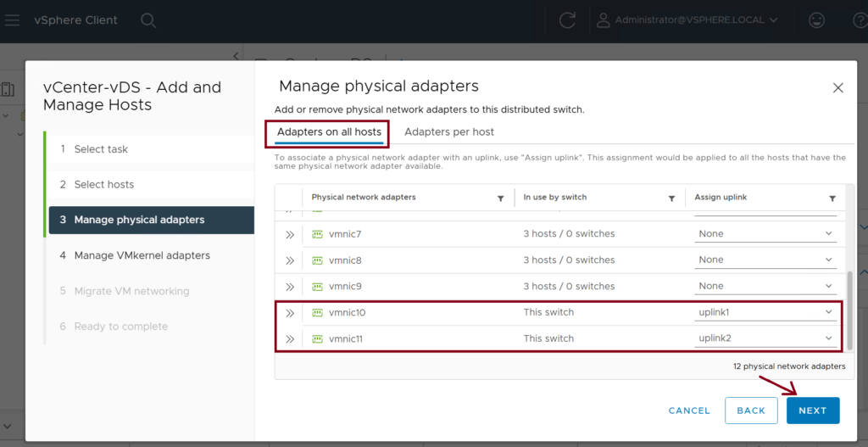The image size is (868, 447).
Task: Click the vSphere Client title text
Action: pyautogui.click(x=75, y=20)
